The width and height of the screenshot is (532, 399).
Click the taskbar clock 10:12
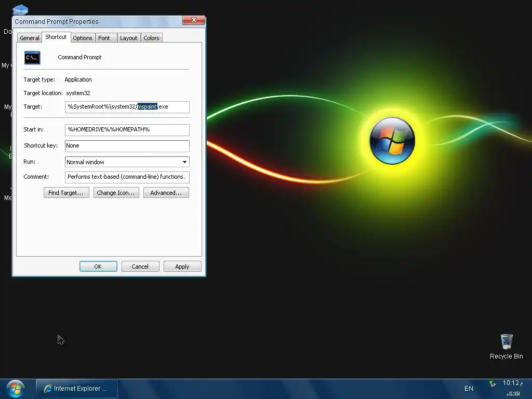513,383
